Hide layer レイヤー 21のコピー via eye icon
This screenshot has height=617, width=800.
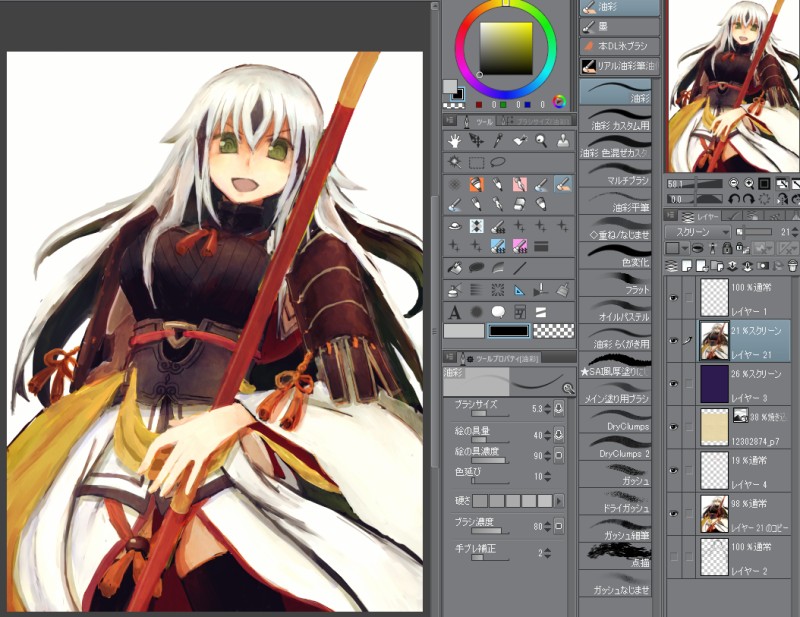673,513
